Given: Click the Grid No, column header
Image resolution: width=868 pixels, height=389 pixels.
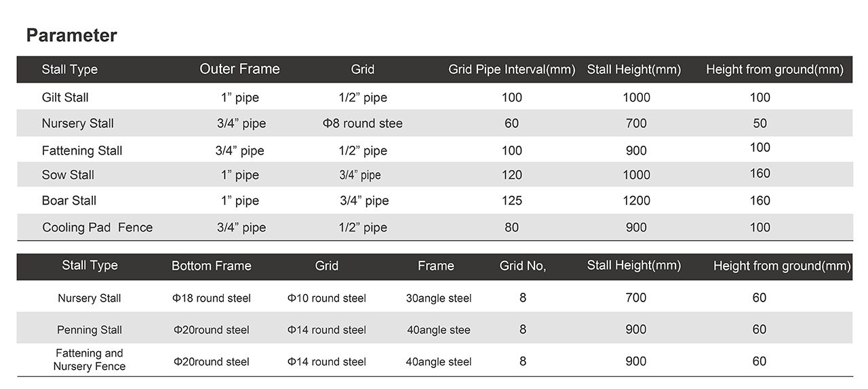Looking at the screenshot, I should point(522,266).
